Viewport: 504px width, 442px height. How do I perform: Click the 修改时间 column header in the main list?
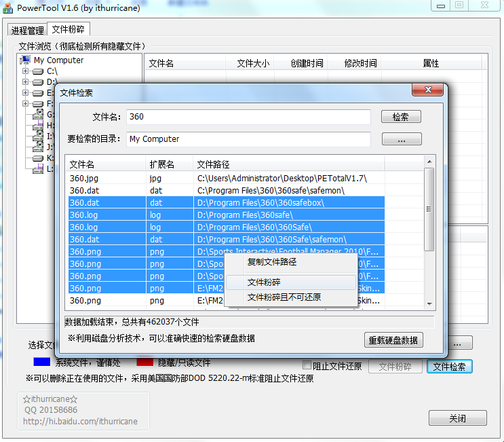point(355,63)
